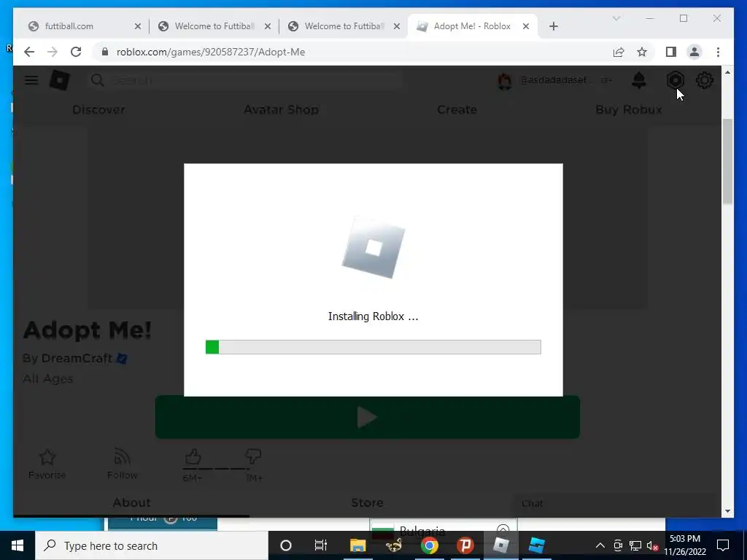Switch to second Welcome to Futtiball tab
The width and height of the screenshot is (747, 560).
coord(214,26)
